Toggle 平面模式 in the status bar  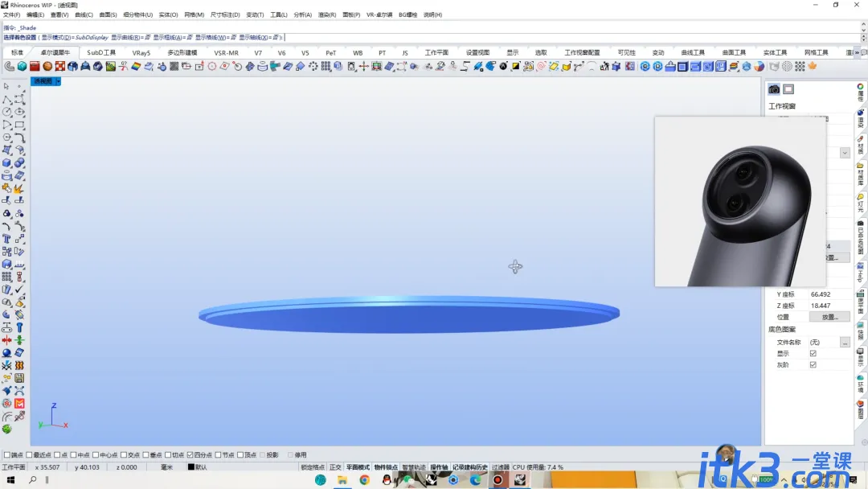click(x=358, y=467)
